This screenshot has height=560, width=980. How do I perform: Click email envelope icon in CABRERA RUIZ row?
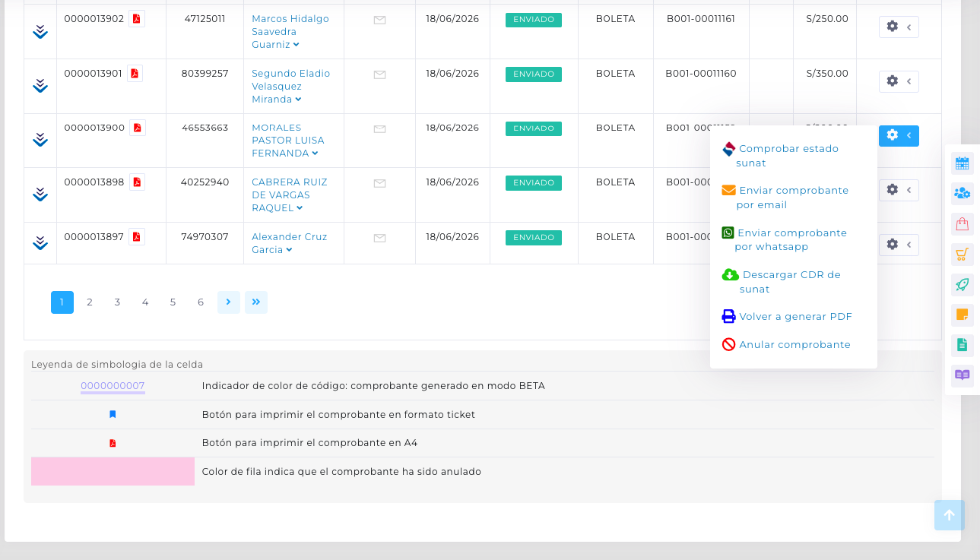[379, 183]
